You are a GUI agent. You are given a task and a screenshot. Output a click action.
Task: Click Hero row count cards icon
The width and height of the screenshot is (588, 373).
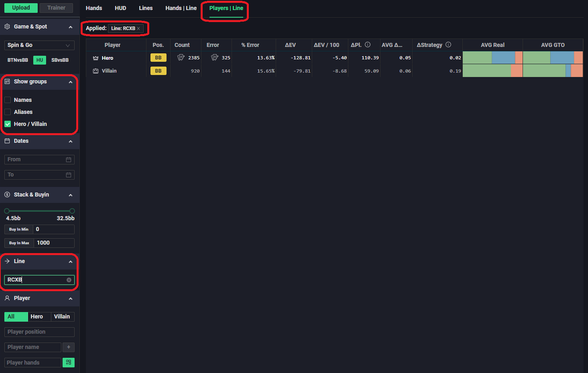point(181,58)
